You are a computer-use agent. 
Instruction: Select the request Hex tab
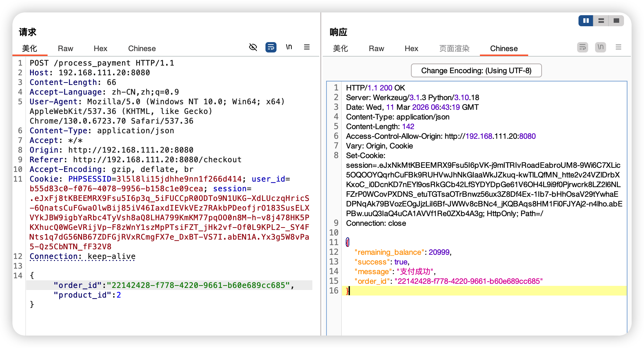tap(100, 49)
